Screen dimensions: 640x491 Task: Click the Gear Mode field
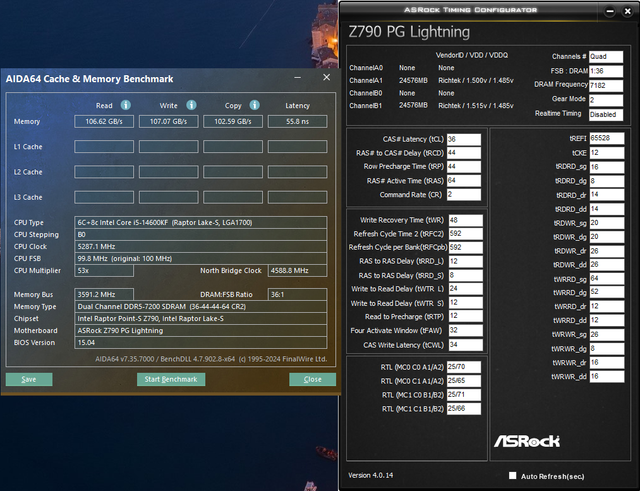tap(606, 100)
